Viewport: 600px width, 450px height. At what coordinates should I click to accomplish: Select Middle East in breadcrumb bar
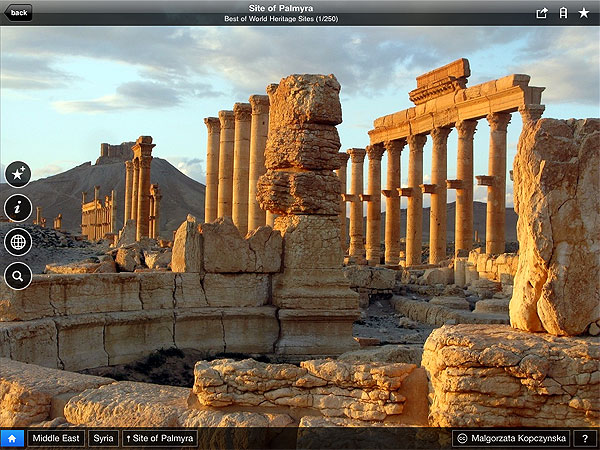pos(56,438)
